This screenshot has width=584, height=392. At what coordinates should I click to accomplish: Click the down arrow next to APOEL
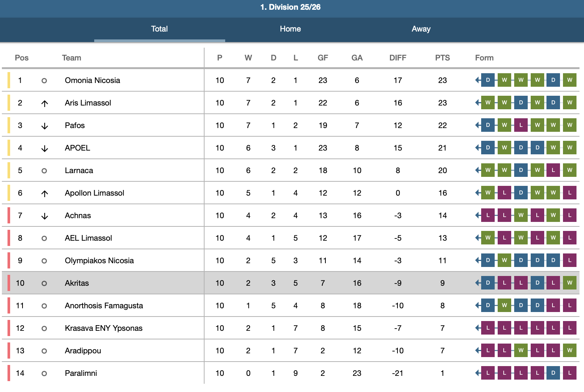(x=45, y=148)
